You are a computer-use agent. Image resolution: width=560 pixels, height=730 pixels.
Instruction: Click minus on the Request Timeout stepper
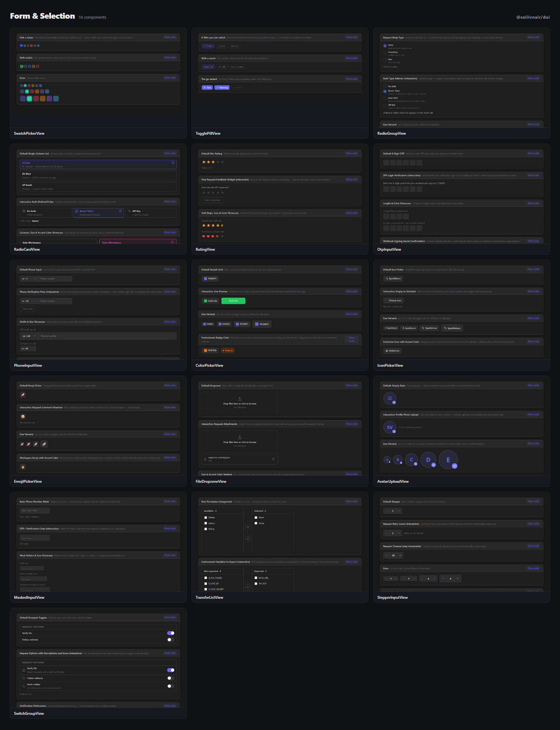tap(386, 556)
